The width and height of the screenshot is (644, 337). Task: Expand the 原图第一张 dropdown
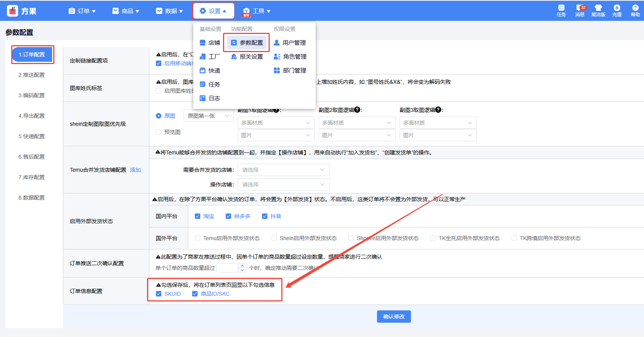click(x=208, y=116)
